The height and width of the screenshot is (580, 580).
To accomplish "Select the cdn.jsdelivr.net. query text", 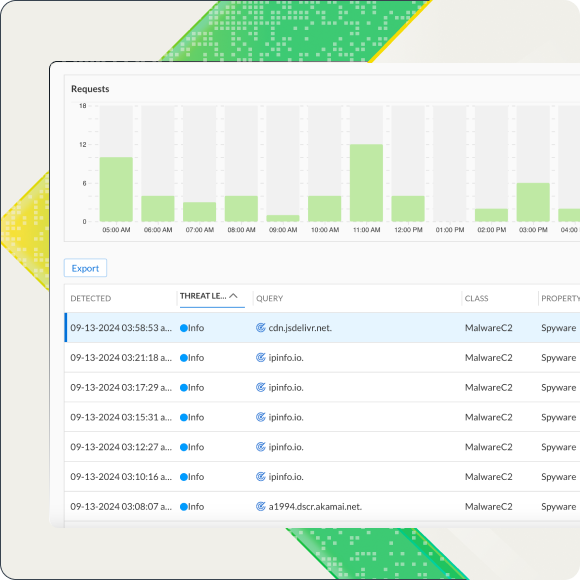I will [x=300, y=328].
